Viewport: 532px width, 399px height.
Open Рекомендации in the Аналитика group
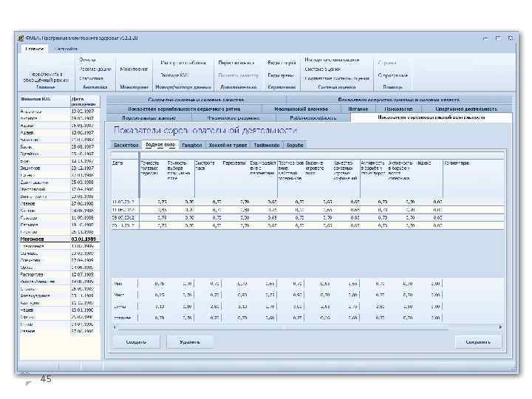coord(95,69)
